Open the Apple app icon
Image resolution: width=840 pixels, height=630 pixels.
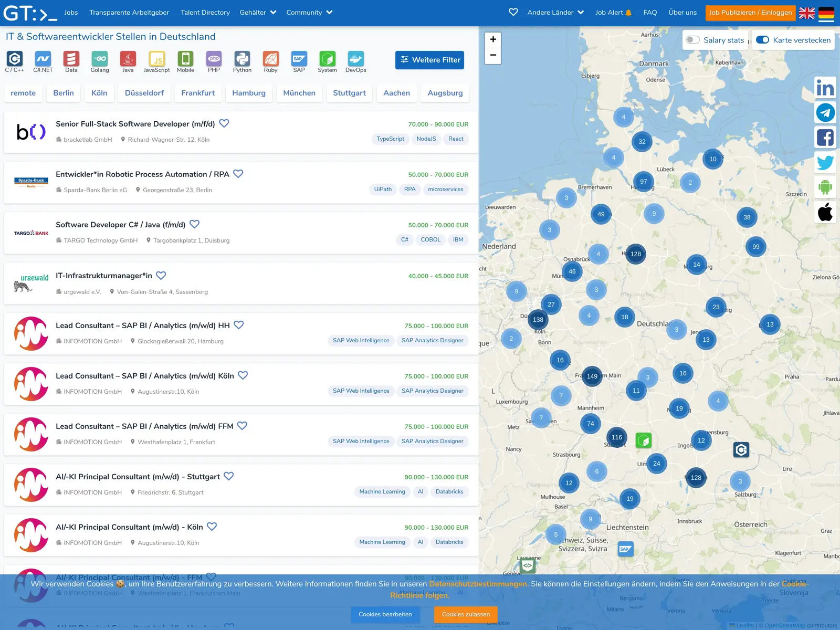(x=825, y=212)
